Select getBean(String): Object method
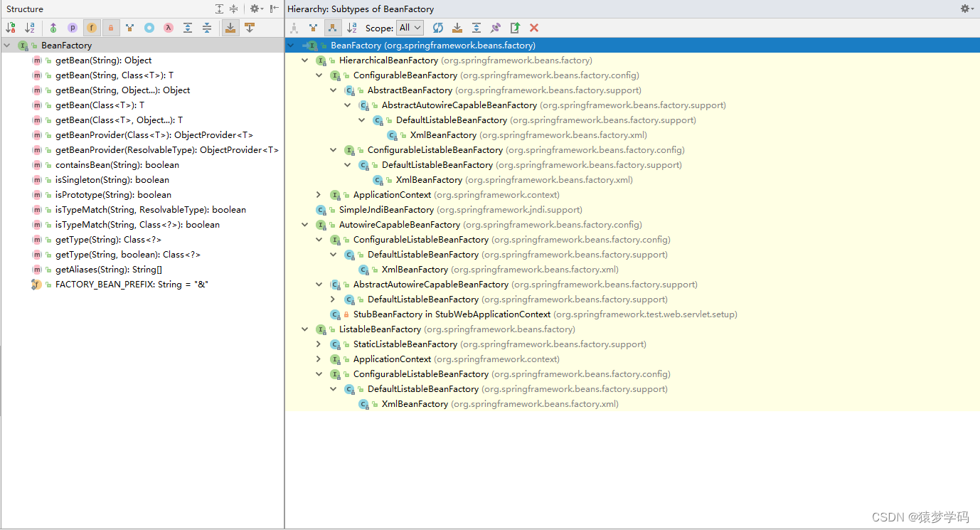980x530 pixels. [103, 60]
